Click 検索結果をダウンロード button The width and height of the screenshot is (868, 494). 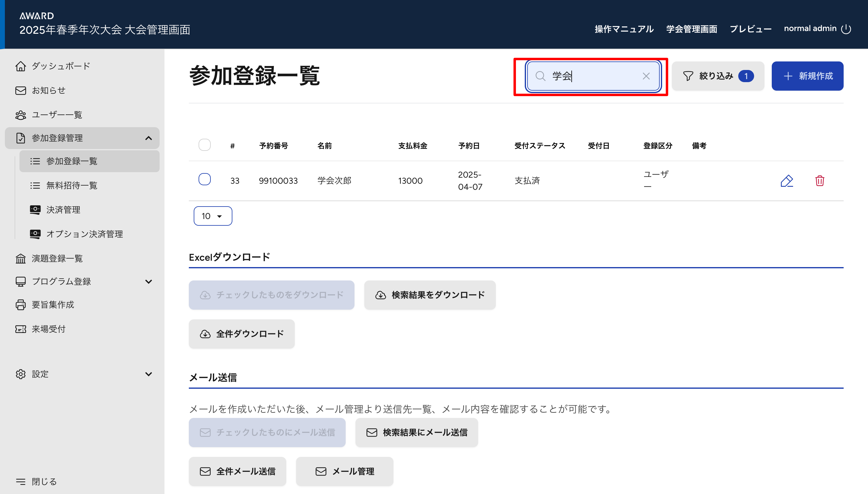click(x=430, y=295)
